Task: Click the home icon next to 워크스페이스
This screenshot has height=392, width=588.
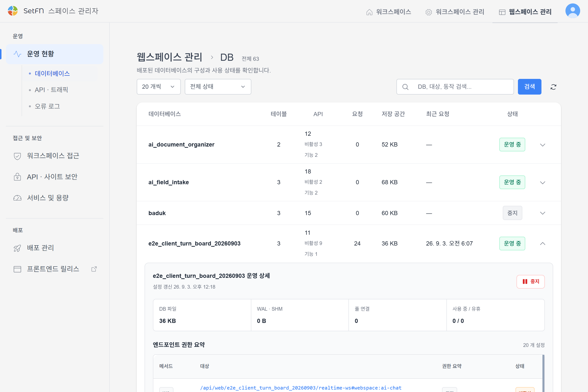Action: [369, 12]
